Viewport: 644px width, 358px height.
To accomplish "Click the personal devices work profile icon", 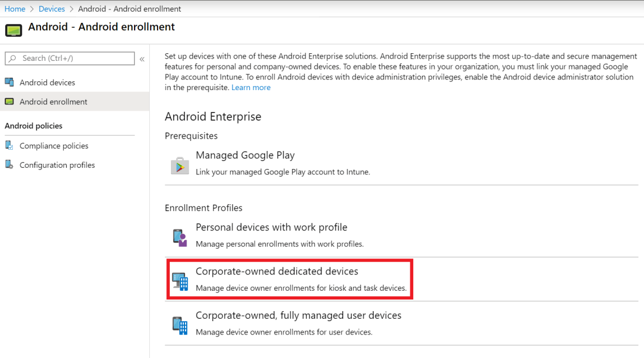I will [x=180, y=237].
